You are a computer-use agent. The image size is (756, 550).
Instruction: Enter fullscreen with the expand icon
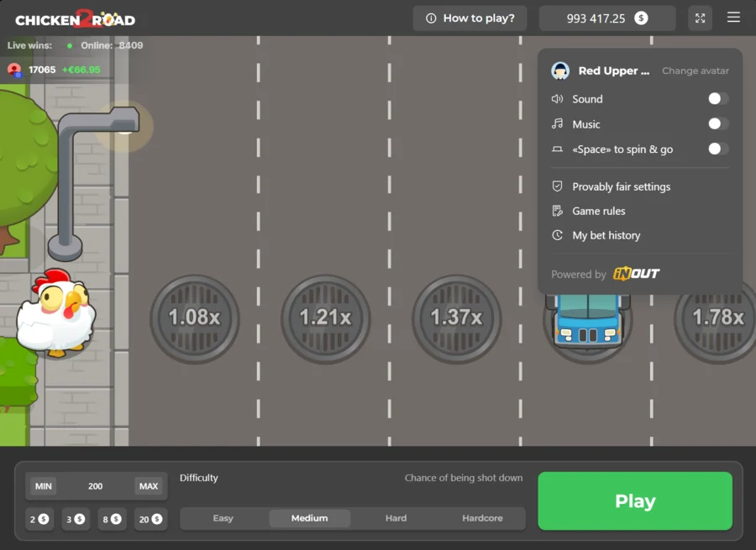pos(700,18)
